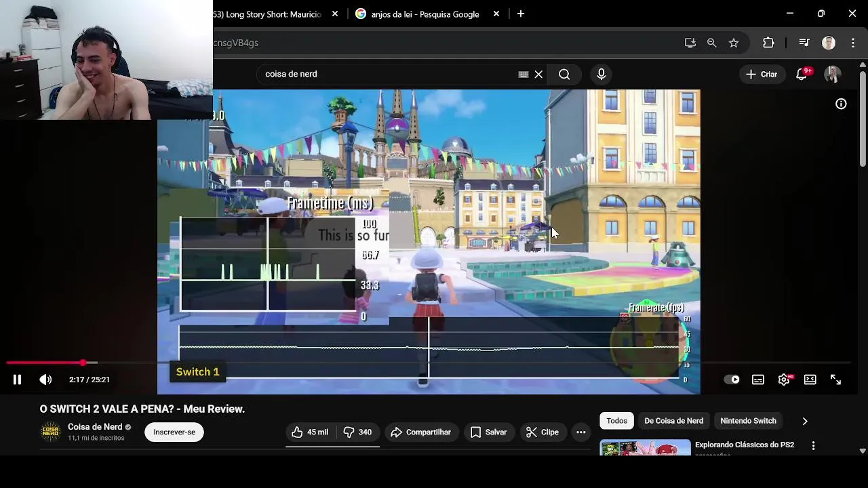The width and height of the screenshot is (868, 488).
Task: Open 'Explorando Clássicos do PS2' recommended video
Action: tap(745, 445)
